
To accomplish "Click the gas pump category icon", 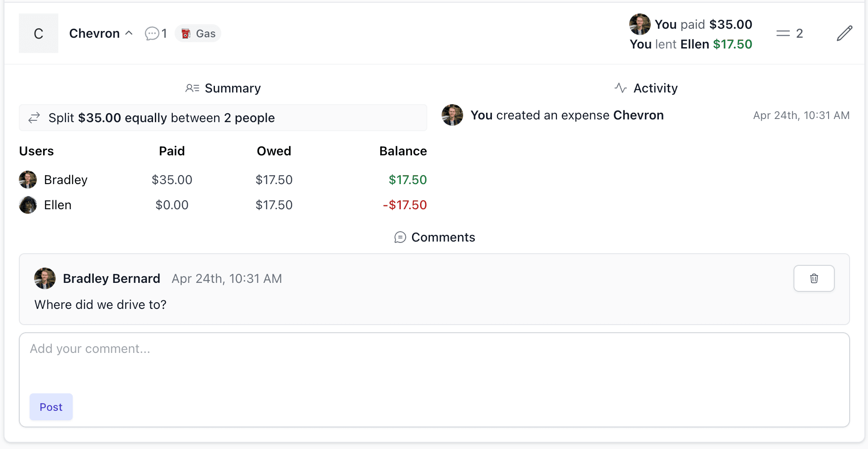I will click(x=186, y=34).
